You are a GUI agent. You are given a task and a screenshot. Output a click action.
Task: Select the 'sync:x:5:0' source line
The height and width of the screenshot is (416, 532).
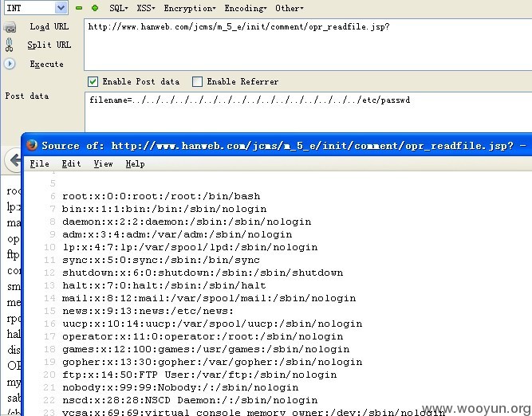click(161, 260)
